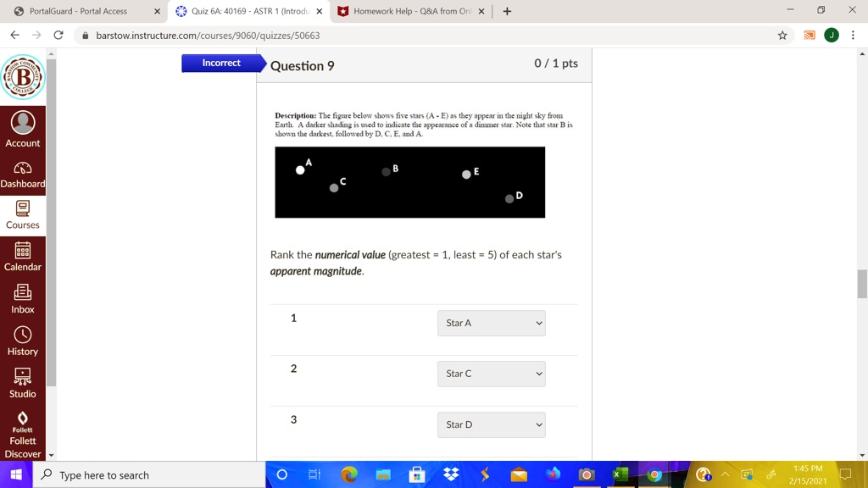Screen dimensions: 868x488
Task: Switch to Chrome in the taskbar
Action: [x=654, y=474]
